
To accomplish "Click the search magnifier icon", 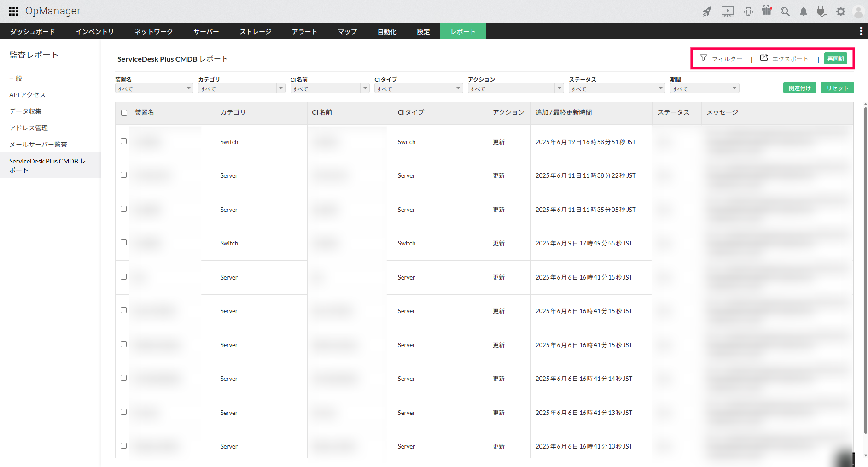I will [x=785, y=12].
